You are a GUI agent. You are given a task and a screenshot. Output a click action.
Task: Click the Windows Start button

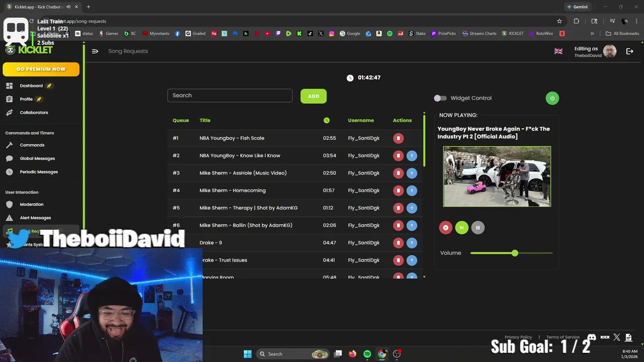coord(248,354)
